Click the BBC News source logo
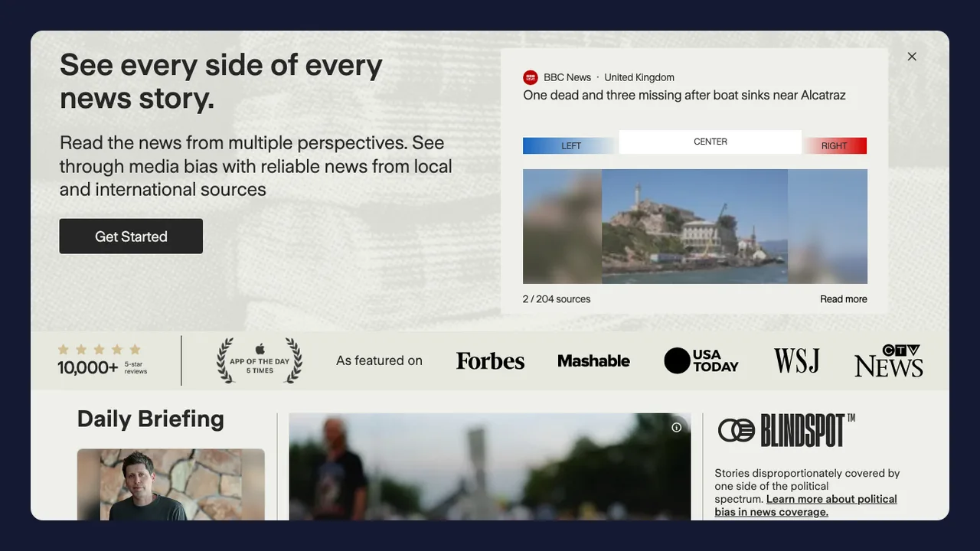The image size is (980, 551). 531,77
